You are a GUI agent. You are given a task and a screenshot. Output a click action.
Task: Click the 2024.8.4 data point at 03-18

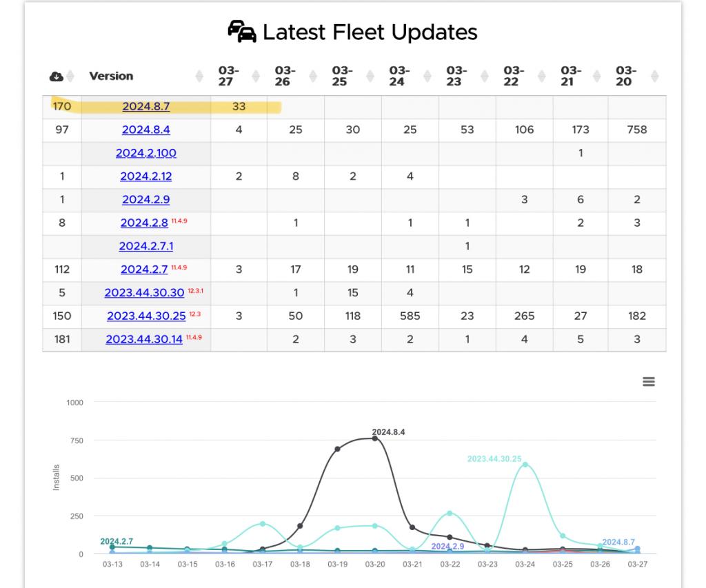[300, 526]
